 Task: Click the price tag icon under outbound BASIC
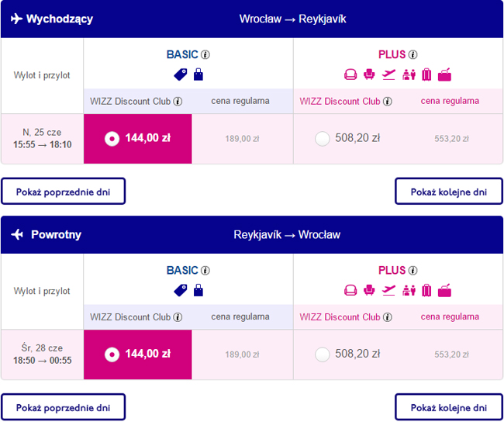(x=181, y=74)
